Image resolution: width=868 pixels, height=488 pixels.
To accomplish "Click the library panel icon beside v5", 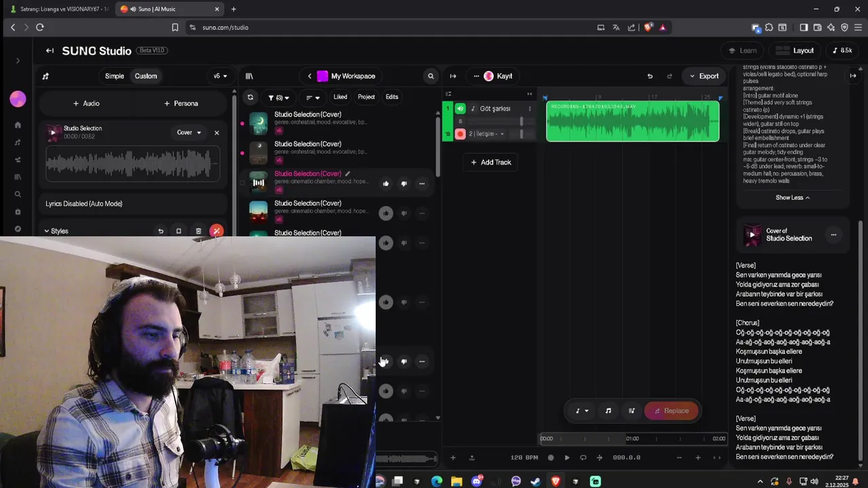I will pos(249,76).
